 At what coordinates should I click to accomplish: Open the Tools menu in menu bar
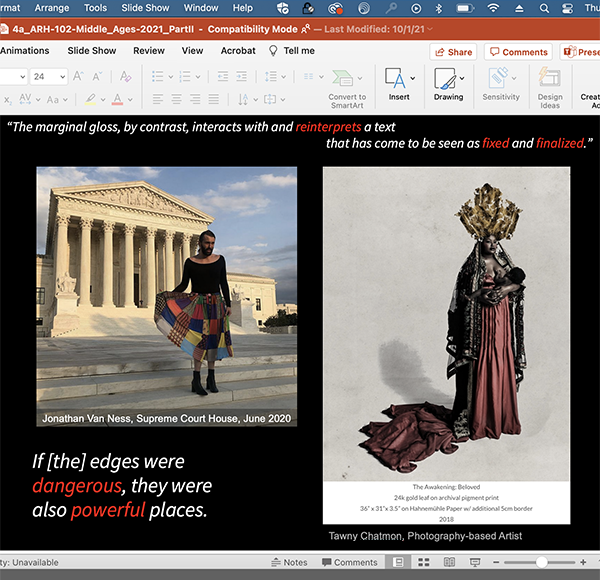(95, 8)
